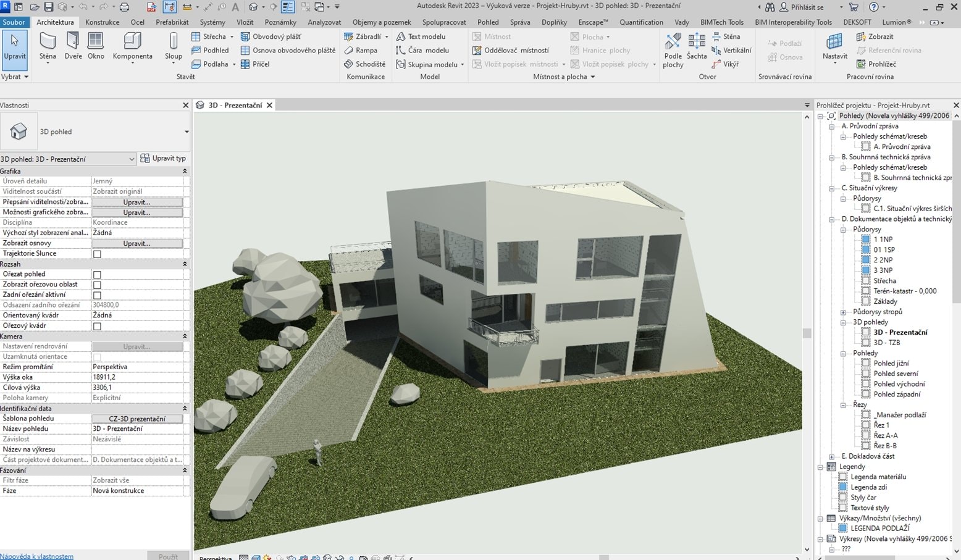Choose the Okno window tool
961x560 pixels.
coord(96,47)
